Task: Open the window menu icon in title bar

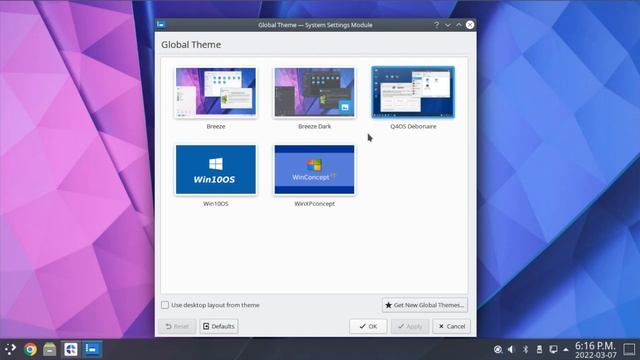Action: coord(161,24)
